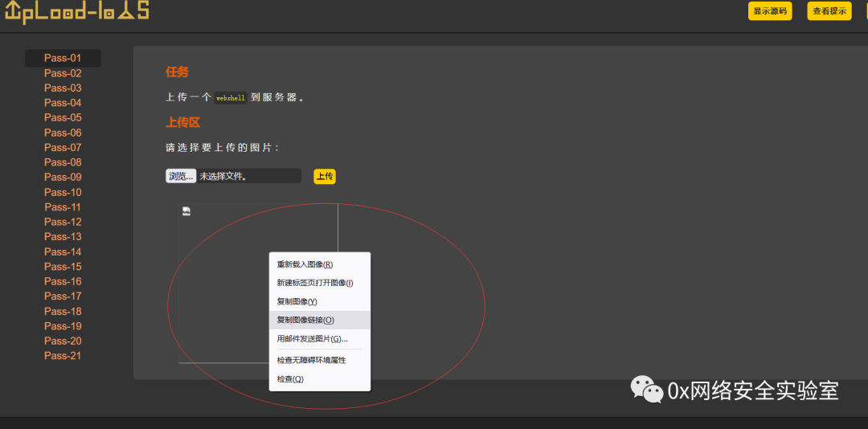Click the 请选择要上传的图片 text
Image resolution: width=868 pixels, height=429 pixels.
pyautogui.click(x=223, y=148)
